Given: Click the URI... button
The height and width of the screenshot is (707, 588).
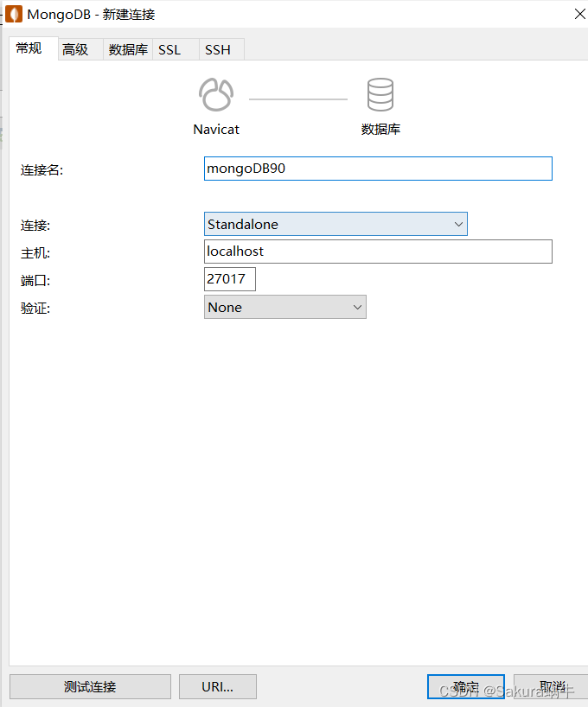Looking at the screenshot, I should point(217,686).
